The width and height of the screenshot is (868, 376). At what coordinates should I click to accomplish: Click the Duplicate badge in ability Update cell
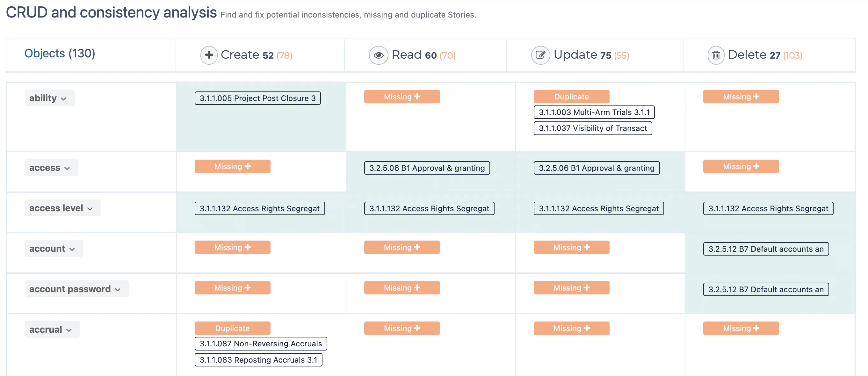(x=571, y=97)
